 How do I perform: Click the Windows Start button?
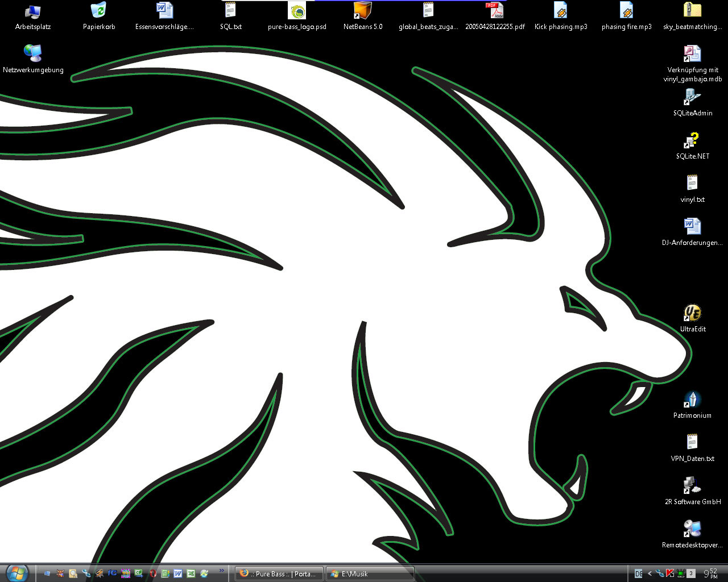click(16, 572)
